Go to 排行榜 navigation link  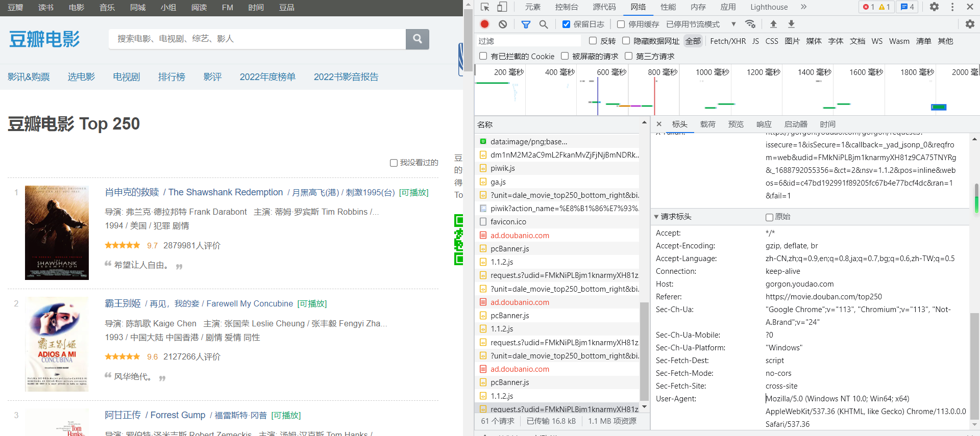point(171,77)
